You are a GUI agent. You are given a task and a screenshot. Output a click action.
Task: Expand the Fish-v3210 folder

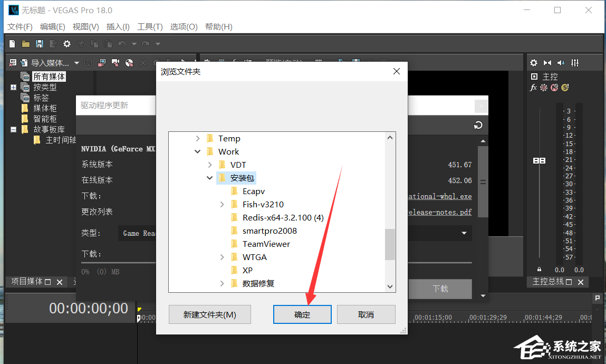[222, 204]
